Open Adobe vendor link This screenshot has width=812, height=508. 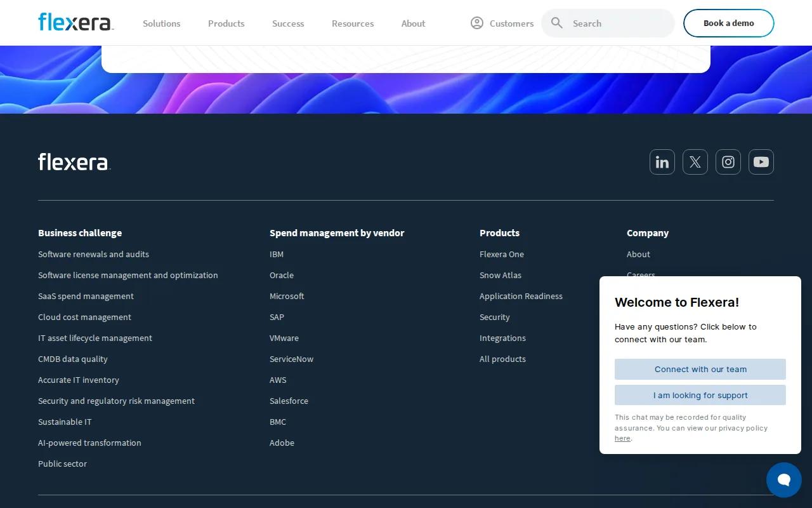[282, 443]
